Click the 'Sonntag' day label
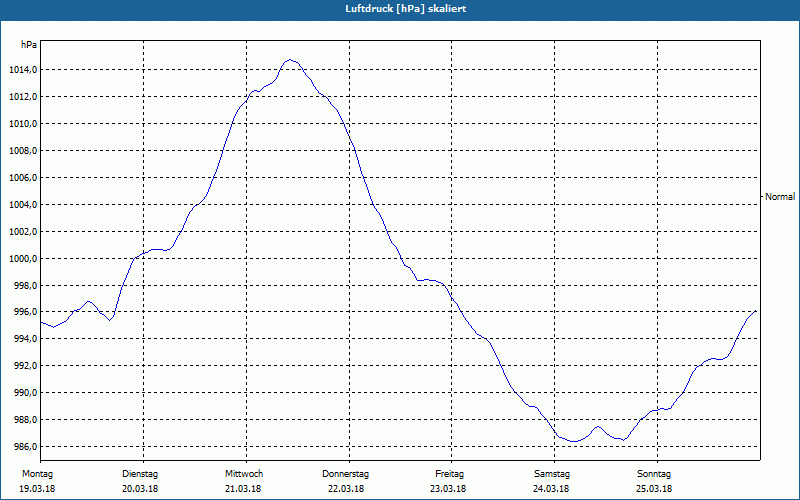Image resolution: width=800 pixels, height=500 pixels. [654, 474]
